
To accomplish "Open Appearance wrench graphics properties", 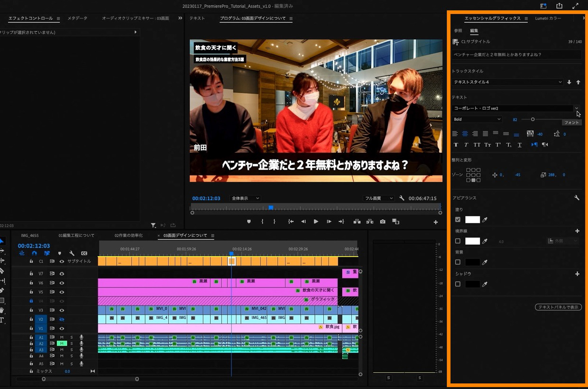I will [x=577, y=198].
